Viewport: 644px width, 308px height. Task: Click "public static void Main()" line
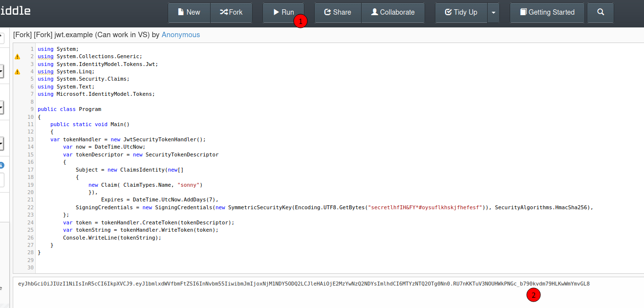(90, 124)
